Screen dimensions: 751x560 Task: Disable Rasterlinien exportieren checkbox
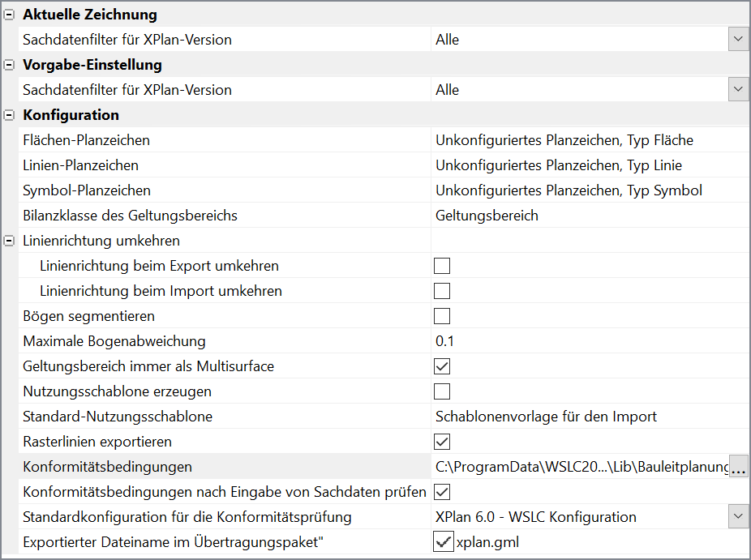[442, 442]
